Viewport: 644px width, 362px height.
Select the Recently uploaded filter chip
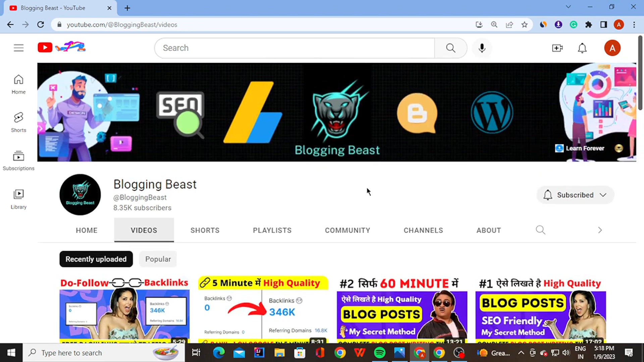(x=96, y=259)
